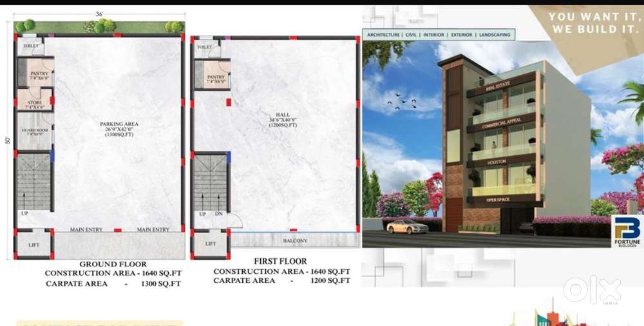The width and height of the screenshot is (644, 326).
Task: Click the FIRST FLOOR heading
Action: tap(280, 262)
